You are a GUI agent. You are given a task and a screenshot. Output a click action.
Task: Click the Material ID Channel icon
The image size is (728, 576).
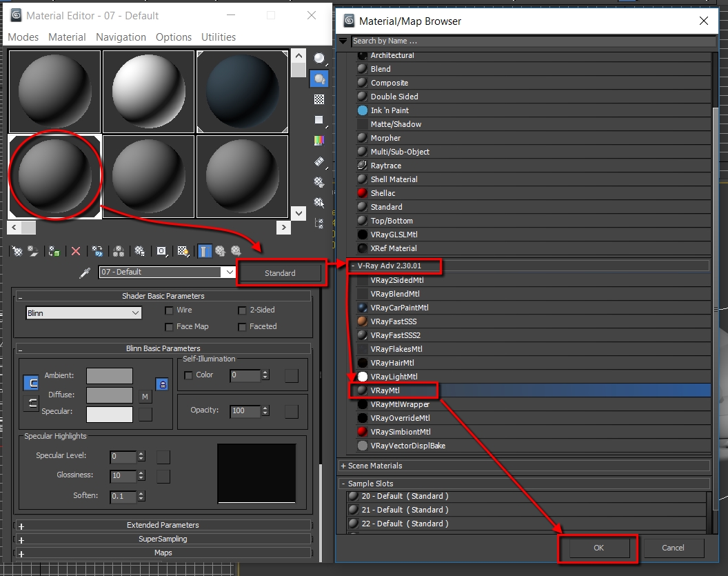click(161, 251)
